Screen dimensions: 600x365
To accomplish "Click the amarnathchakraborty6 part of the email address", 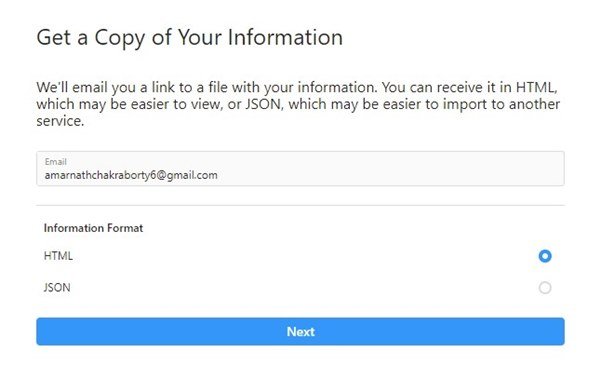I will (101, 175).
